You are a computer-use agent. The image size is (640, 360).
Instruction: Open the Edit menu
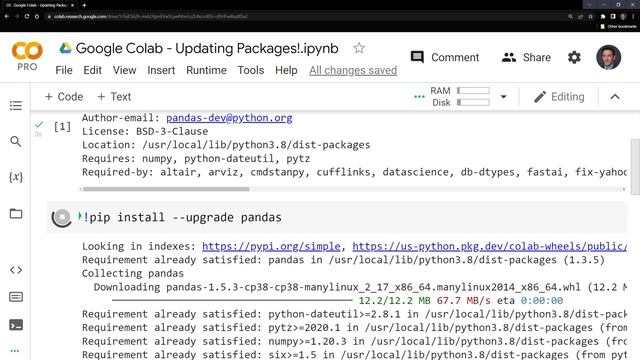click(92, 70)
